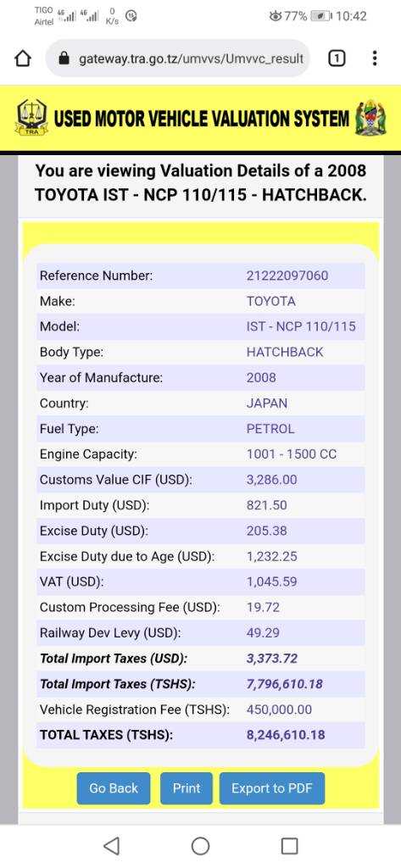401x868 pixels.
Task: Click the Vehicle Registration Fee row
Action: point(200,709)
